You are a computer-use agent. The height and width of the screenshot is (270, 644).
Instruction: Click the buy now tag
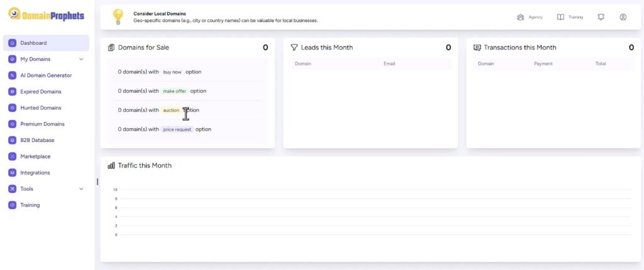pyautogui.click(x=172, y=72)
